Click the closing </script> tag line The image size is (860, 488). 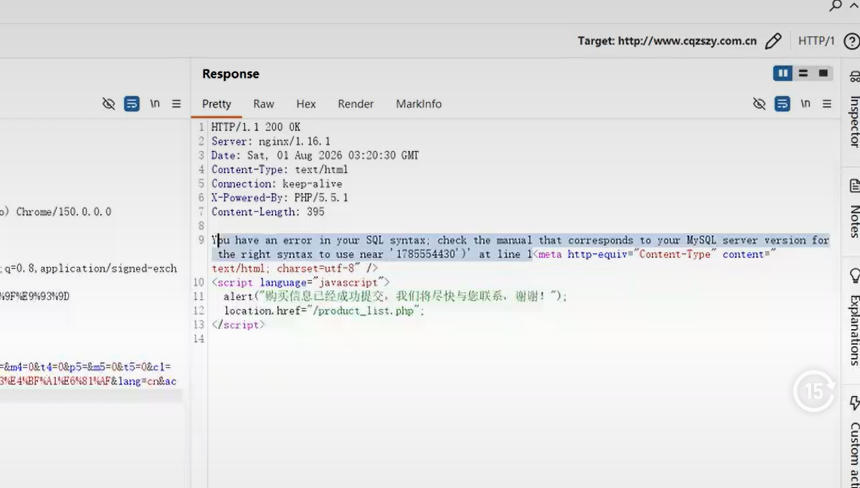tap(238, 325)
